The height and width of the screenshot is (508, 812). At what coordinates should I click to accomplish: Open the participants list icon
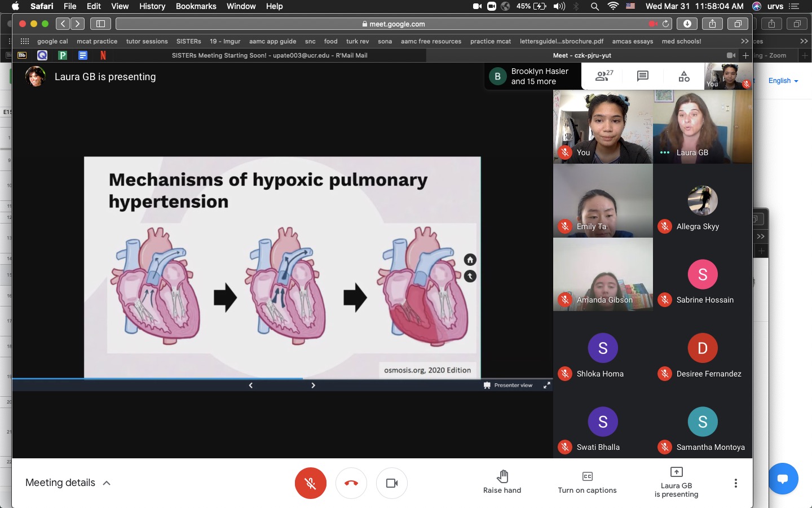604,76
